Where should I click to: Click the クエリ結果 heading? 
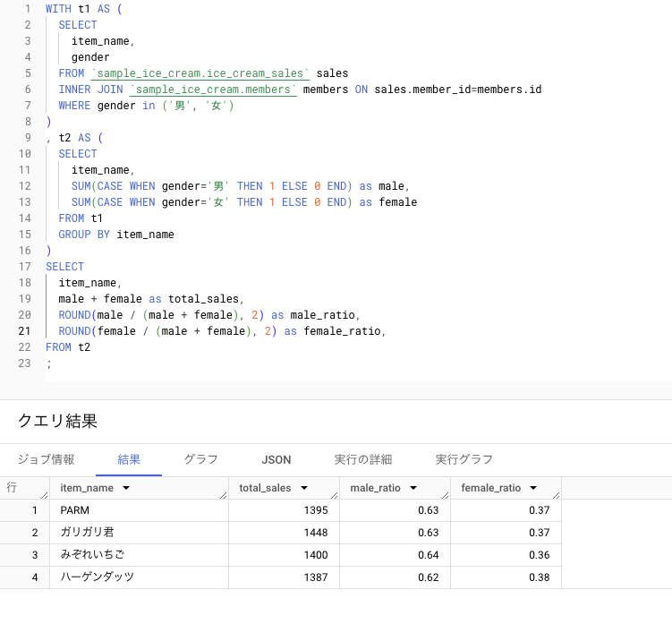point(57,421)
